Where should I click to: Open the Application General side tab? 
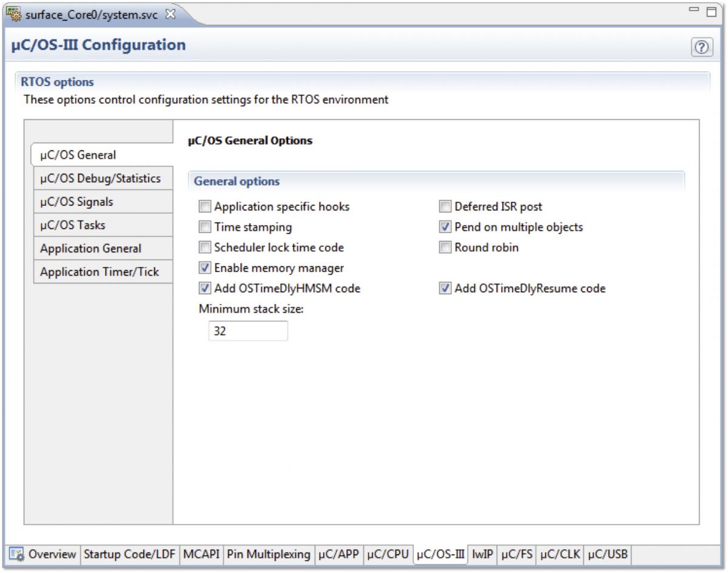[103, 248]
